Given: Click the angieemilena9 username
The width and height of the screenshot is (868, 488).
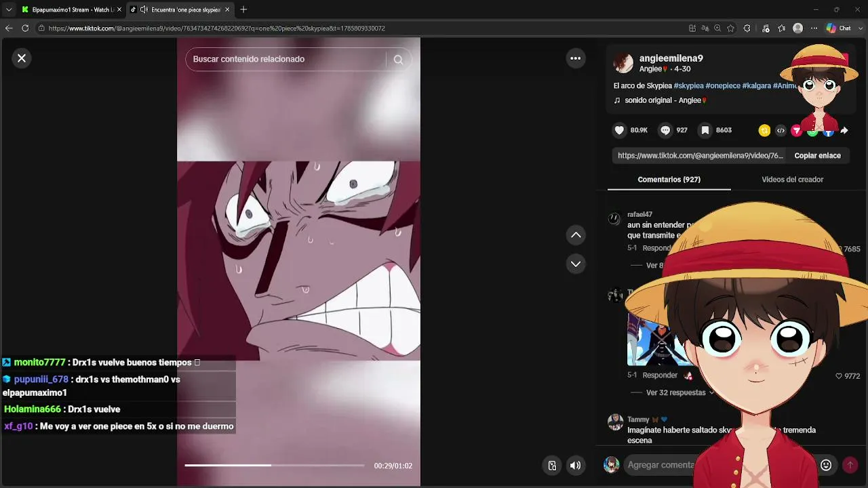Looking at the screenshot, I should click(671, 58).
